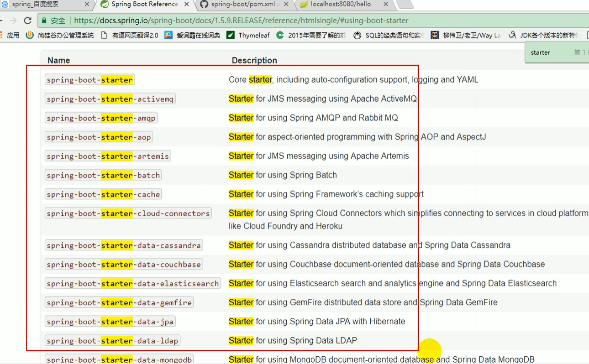Open a new browser tab

(x=404, y=5)
